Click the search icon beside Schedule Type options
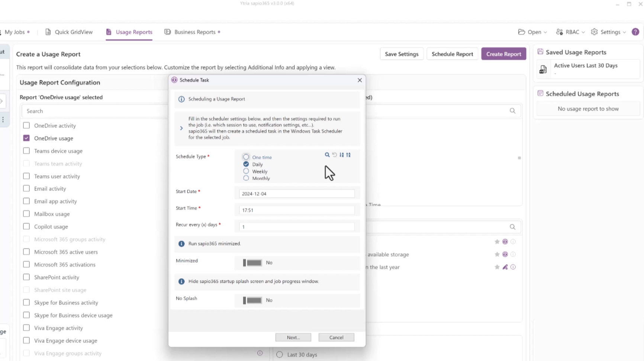Viewport: 644px width, 361px height. pyautogui.click(x=327, y=155)
